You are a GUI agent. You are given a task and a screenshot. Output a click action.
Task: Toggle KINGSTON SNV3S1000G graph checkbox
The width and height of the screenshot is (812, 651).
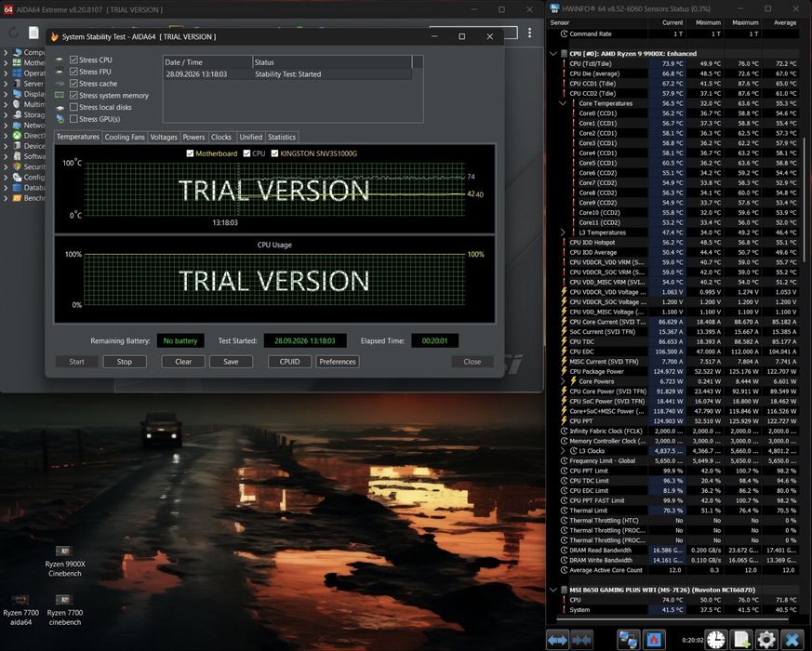[x=274, y=153]
